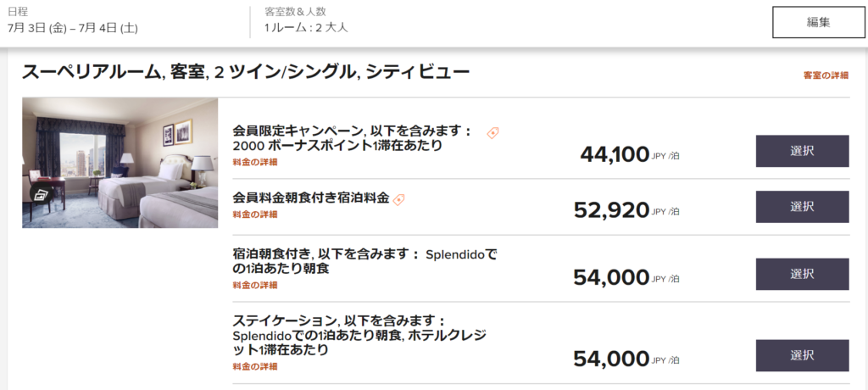Viewport: 868px width, 390px height.
Task: Click the tag icon beside 会員限定キャンペーン
Action: [x=492, y=132]
